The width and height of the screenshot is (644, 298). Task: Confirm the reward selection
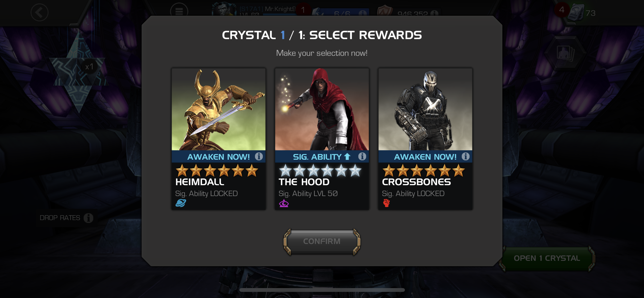tap(322, 241)
